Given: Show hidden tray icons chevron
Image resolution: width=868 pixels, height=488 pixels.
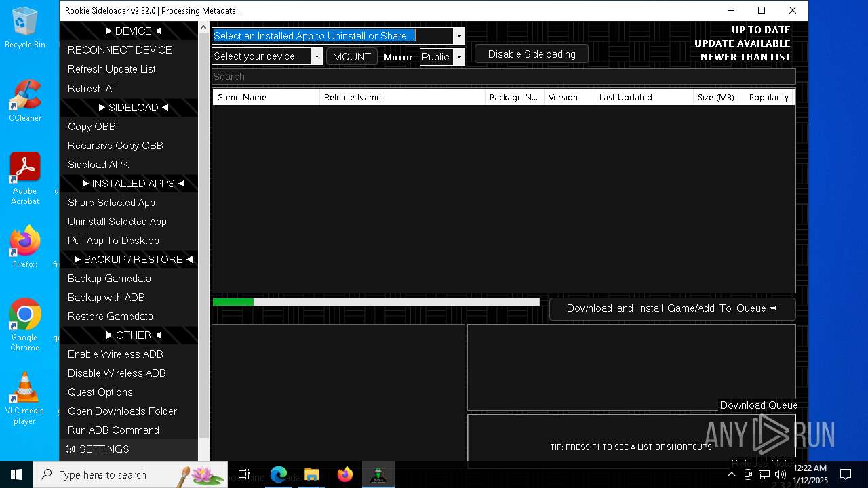Looking at the screenshot, I should coord(732,474).
